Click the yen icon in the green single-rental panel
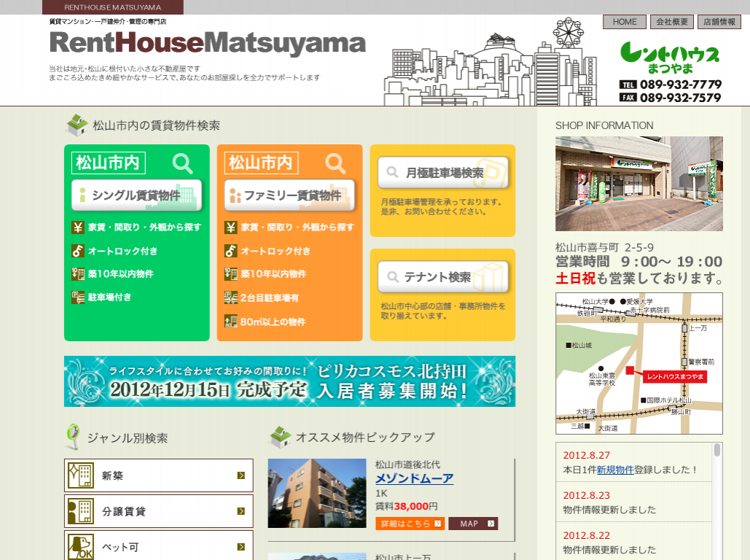750x560 pixels. pos(78,227)
